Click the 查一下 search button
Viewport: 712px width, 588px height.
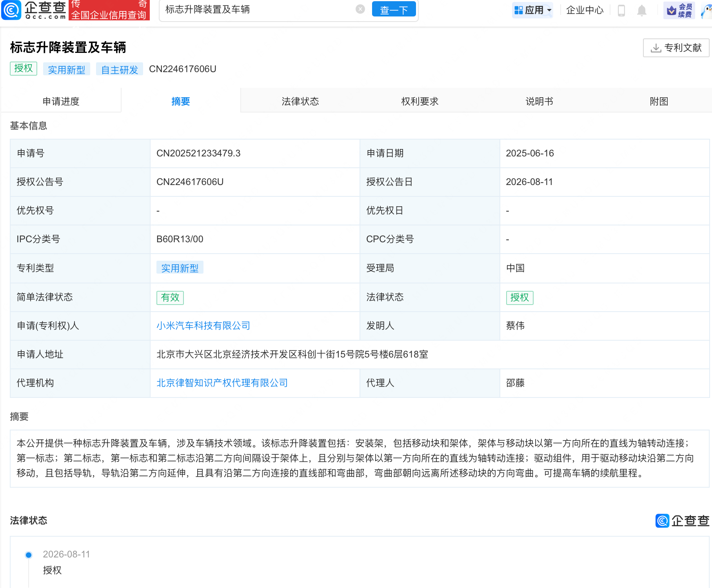point(394,10)
